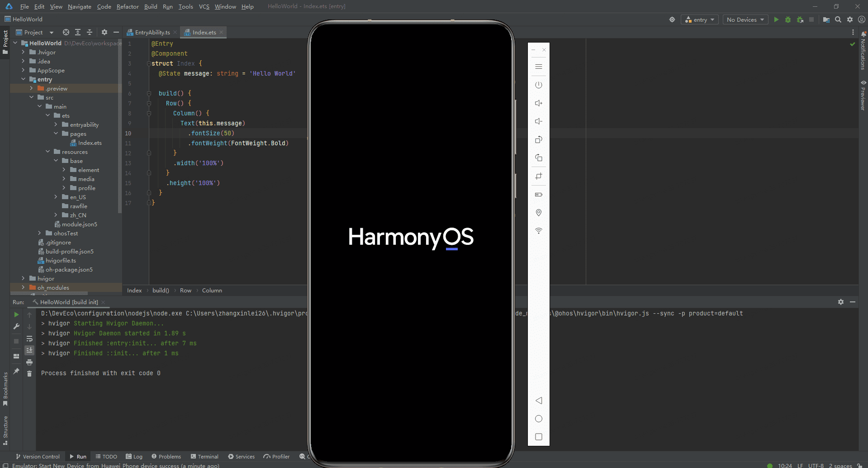868x468 pixels.
Task: Open the Refactor menu
Action: 128,7
